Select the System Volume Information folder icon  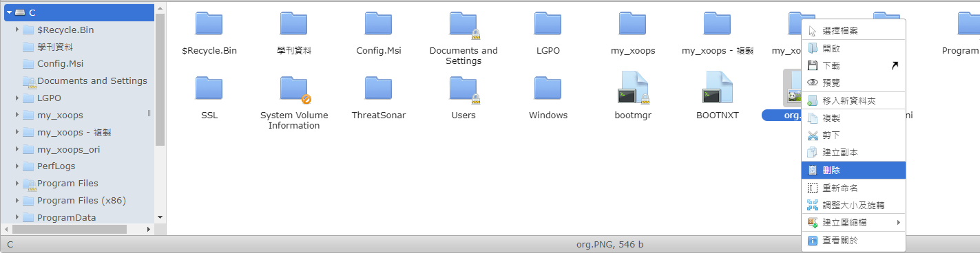pyautogui.click(x=295, y=89)
